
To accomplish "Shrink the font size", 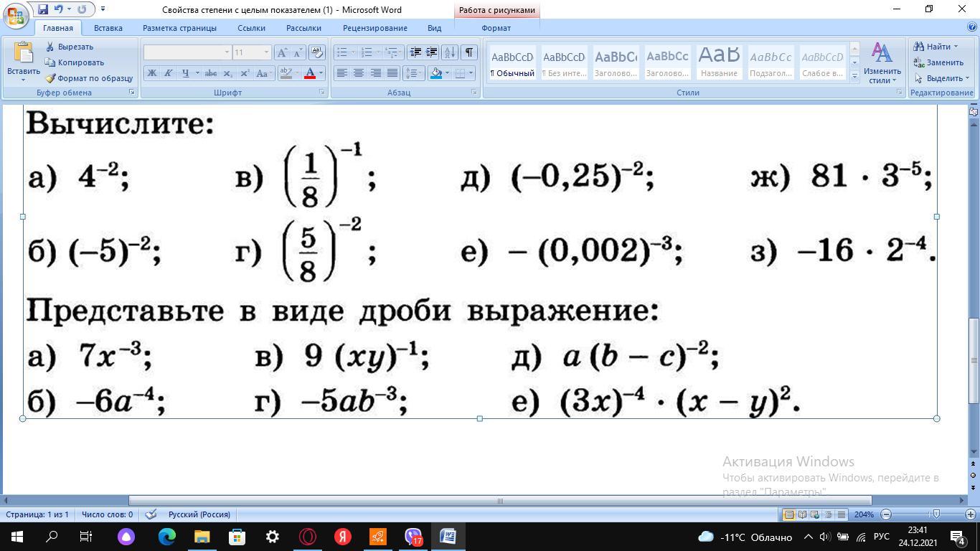I will [x=297, y=52].
